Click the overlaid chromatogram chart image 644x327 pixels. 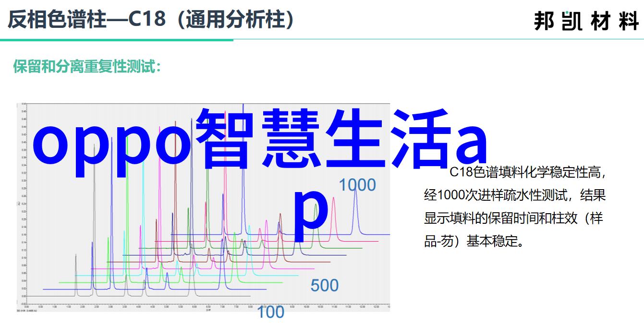click(x=204, y=206)
